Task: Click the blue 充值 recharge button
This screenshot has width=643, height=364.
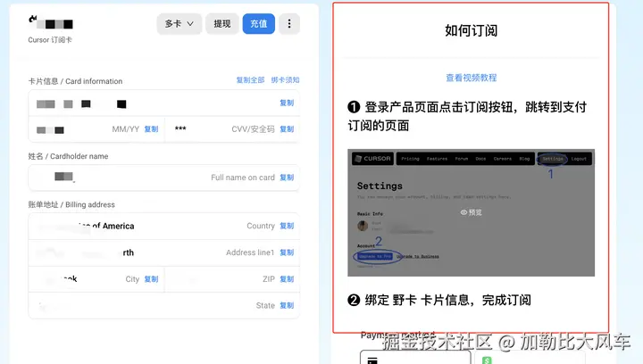Action: (x=259, y=24)
